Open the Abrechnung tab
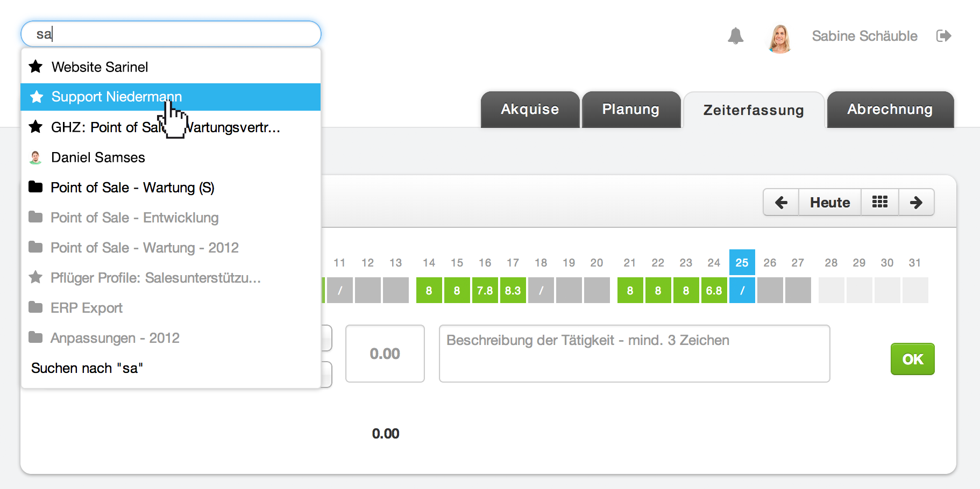The height and width of the screenshot is (489, 980). click(890, 110)
